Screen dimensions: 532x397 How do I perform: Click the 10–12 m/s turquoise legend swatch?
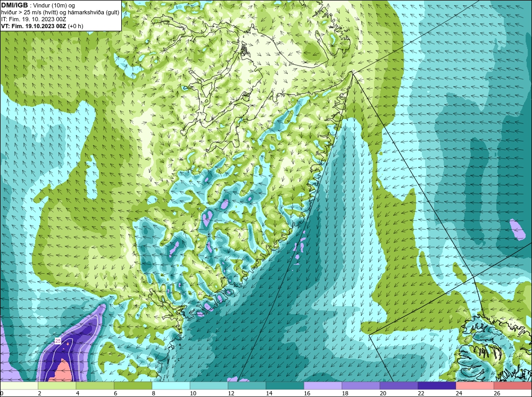point(209,385)
